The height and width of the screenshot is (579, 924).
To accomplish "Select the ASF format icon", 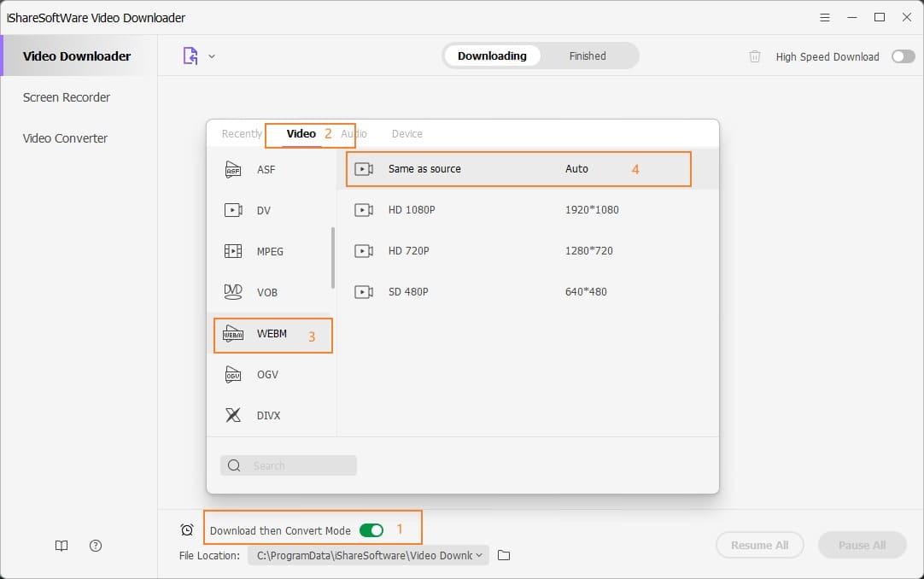I will (233, 169).
